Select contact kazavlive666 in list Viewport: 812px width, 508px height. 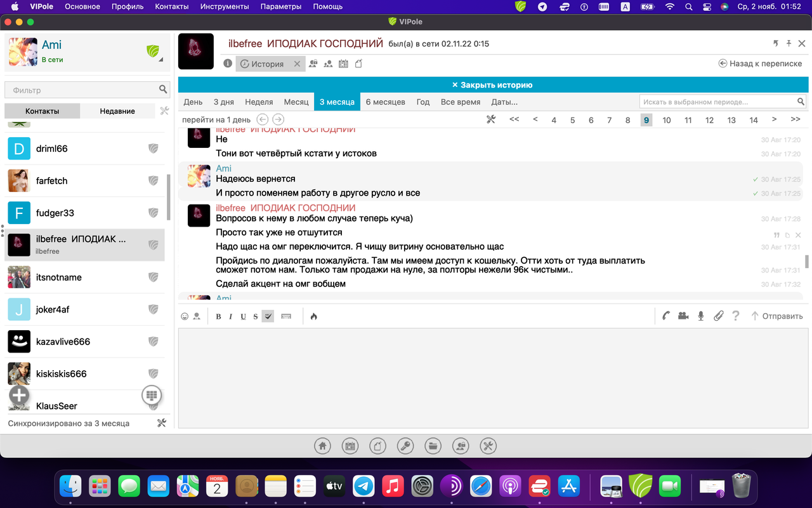coord(84,342)
